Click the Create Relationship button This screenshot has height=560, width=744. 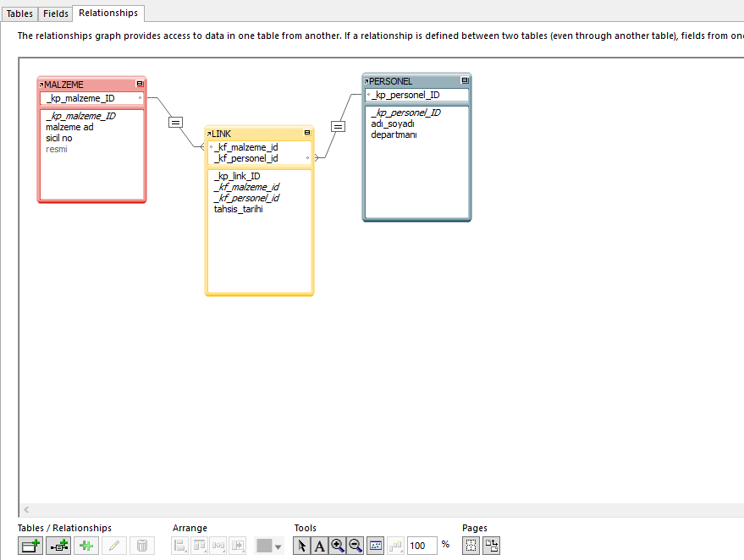click(x=58, y=546)
